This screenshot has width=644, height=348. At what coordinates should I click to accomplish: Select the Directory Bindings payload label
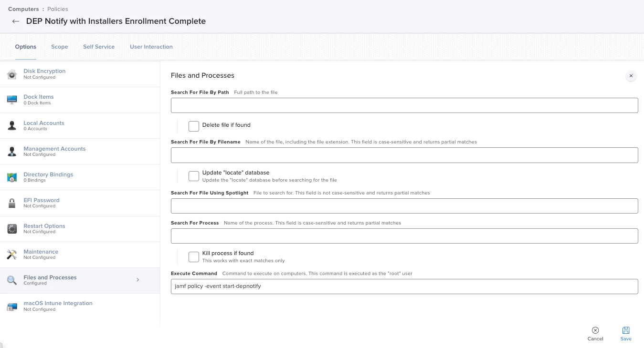[48, 174]
